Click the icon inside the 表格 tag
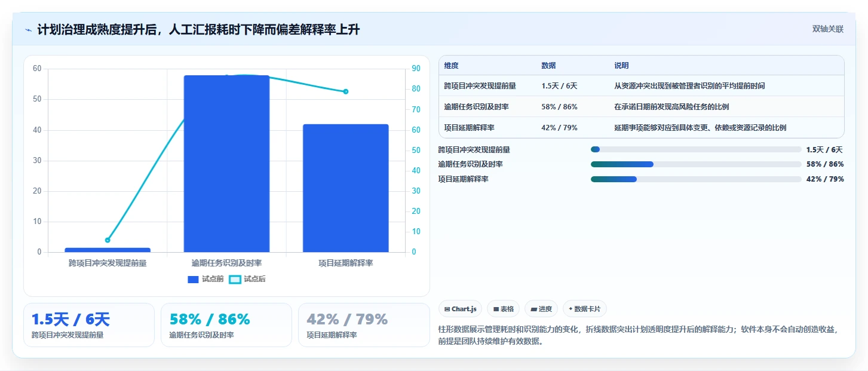 tap(496, 309)
